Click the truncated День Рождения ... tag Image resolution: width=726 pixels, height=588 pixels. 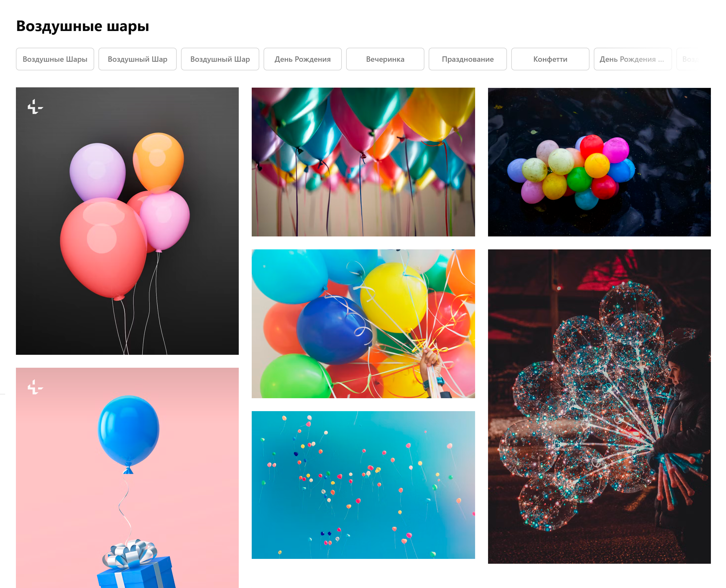632,59
